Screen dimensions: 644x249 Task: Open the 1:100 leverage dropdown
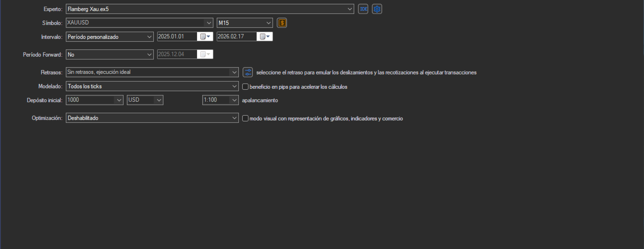235,100
